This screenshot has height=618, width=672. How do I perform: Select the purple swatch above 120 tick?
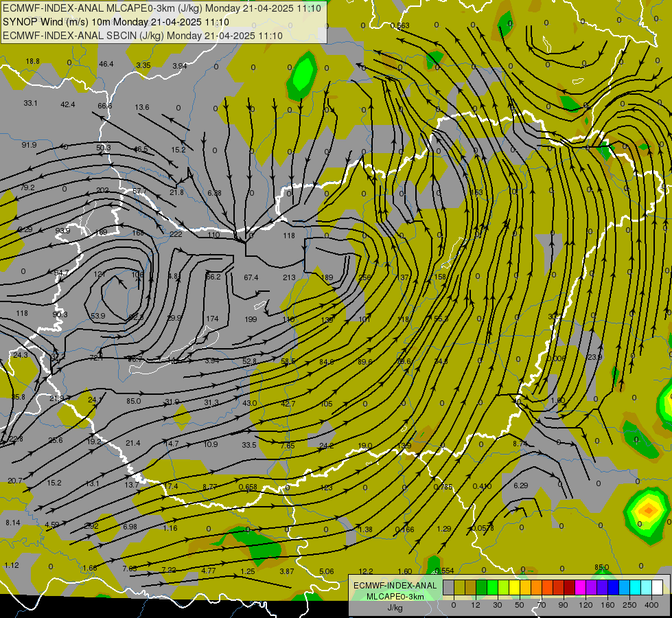(592, 587)
